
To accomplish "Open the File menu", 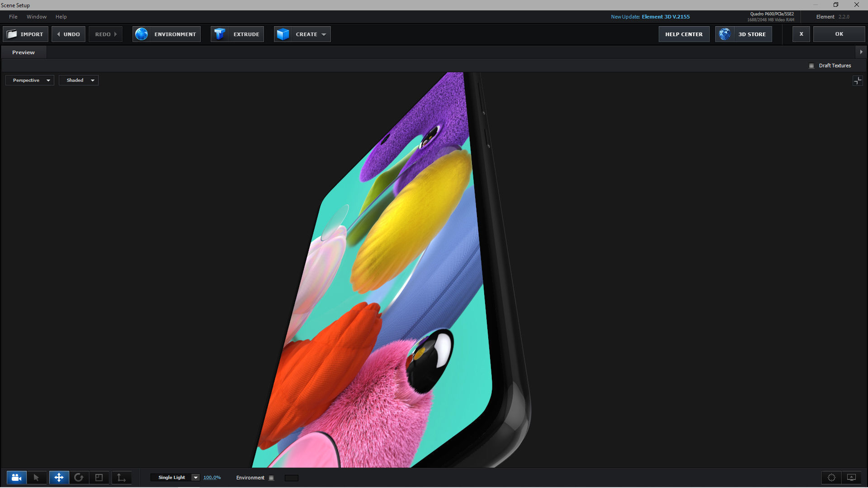I will pyautogui.click(x=13, y=17).
